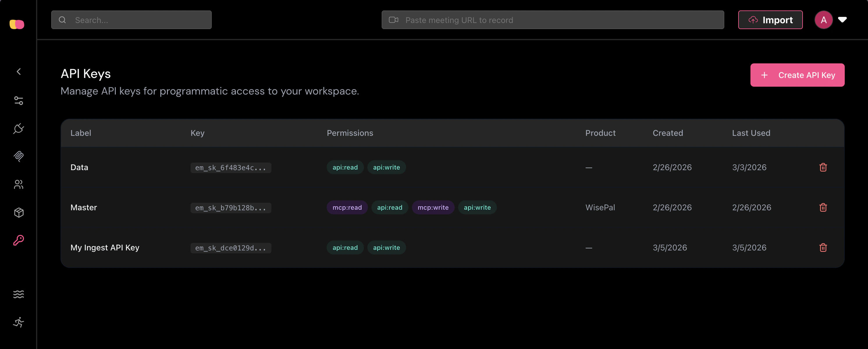This screenshot has width=868, height=349.
Task: Click Create API Key button
Action: pos(797,75)
